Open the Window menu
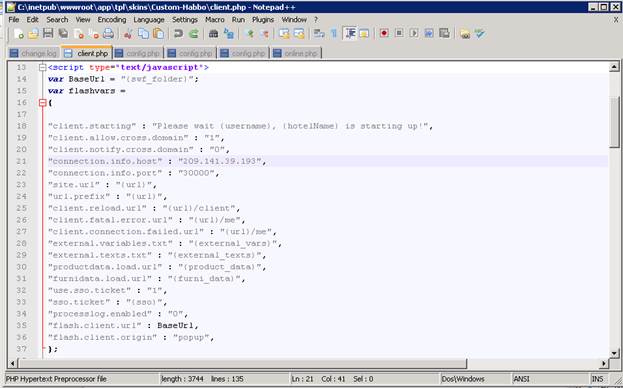 tap(294, 19)
